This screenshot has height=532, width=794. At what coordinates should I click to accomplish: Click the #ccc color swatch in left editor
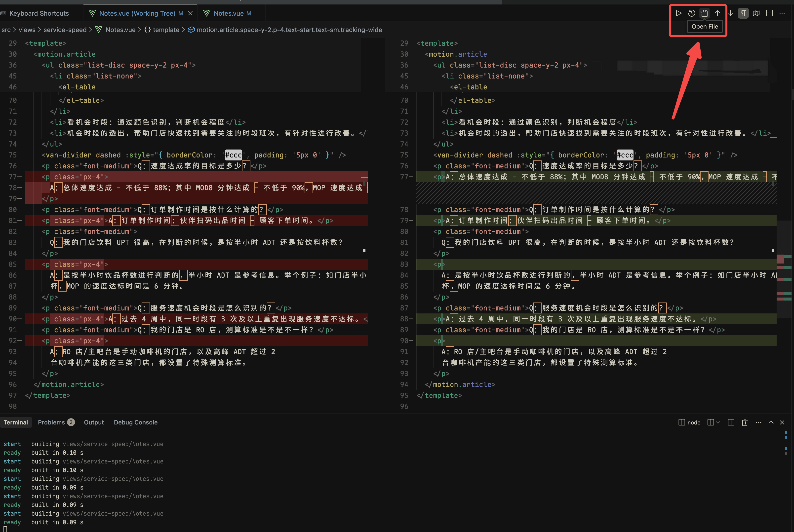point(234,155)
